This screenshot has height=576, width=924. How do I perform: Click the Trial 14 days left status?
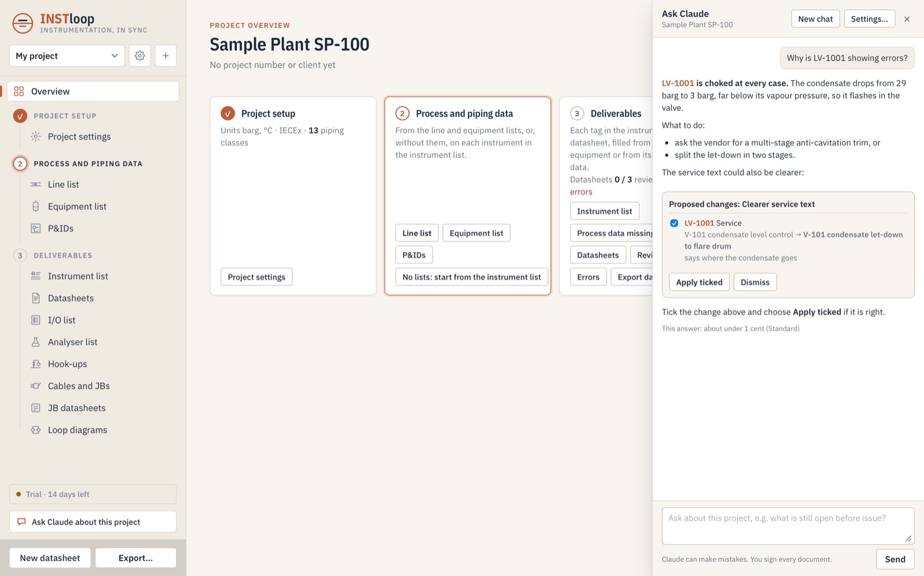click(x=93, y=494)
